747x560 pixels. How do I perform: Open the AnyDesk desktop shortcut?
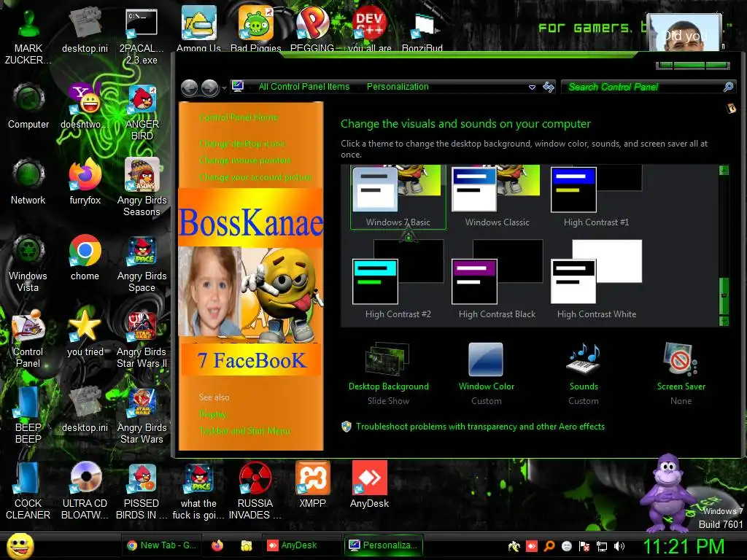click(370, 485)
